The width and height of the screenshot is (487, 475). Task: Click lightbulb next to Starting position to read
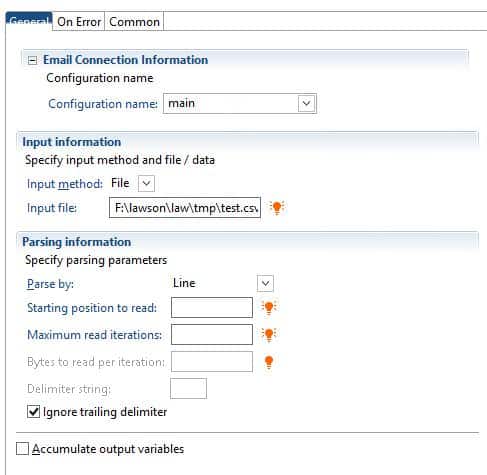coord(269,307)
